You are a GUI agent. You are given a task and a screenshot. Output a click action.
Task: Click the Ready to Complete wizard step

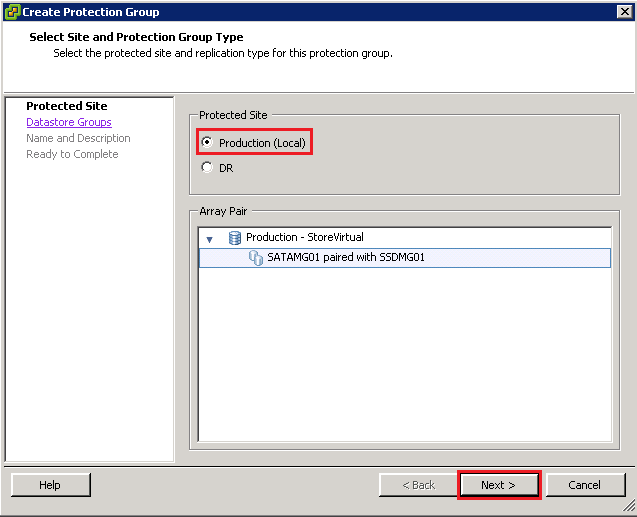pyautogui.click(x=72, y=154)
